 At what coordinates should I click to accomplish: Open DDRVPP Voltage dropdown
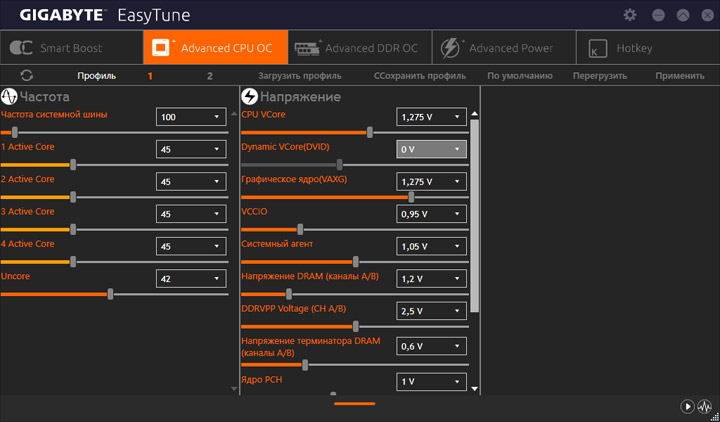tap(431, 311)
